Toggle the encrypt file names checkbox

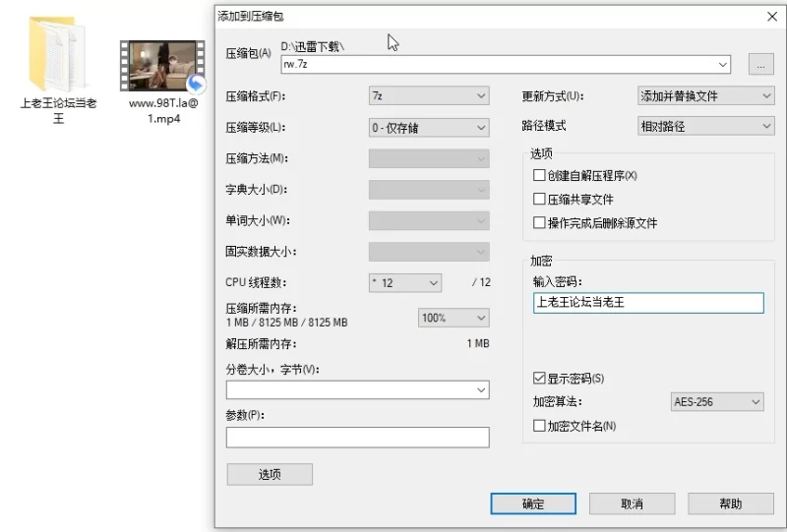(539, 426)
